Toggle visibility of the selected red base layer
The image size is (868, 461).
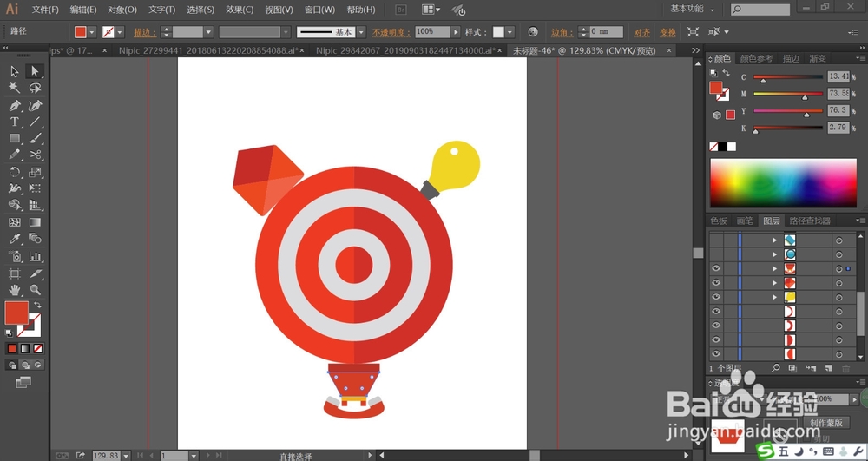[716, 268]
